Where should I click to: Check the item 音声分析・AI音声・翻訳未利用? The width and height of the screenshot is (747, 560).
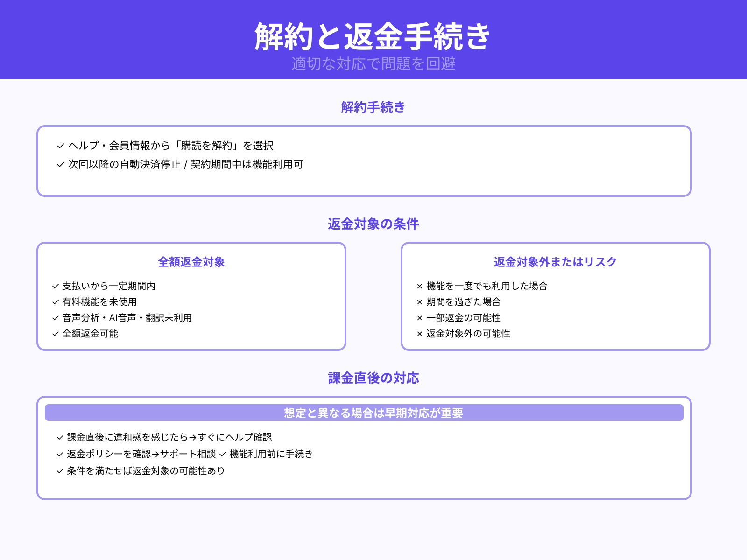(127, 318)
